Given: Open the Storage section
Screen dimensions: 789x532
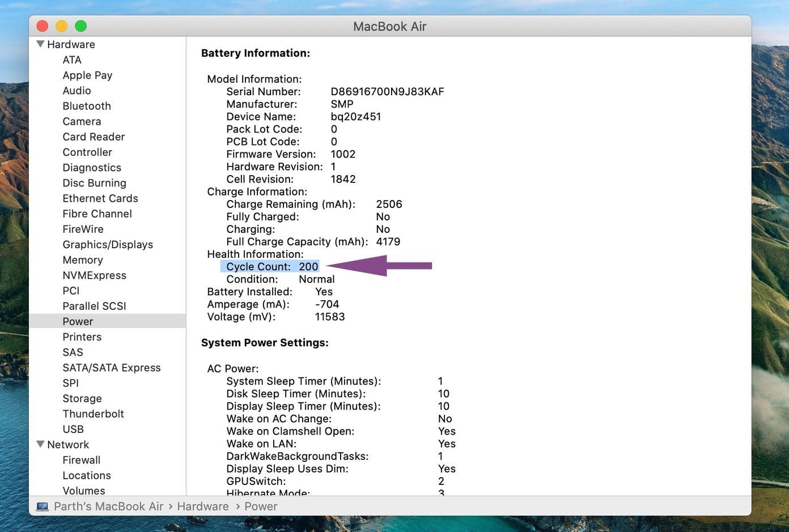Looking at the screenshot, I should pyautogui.click(x=82, y=398).
